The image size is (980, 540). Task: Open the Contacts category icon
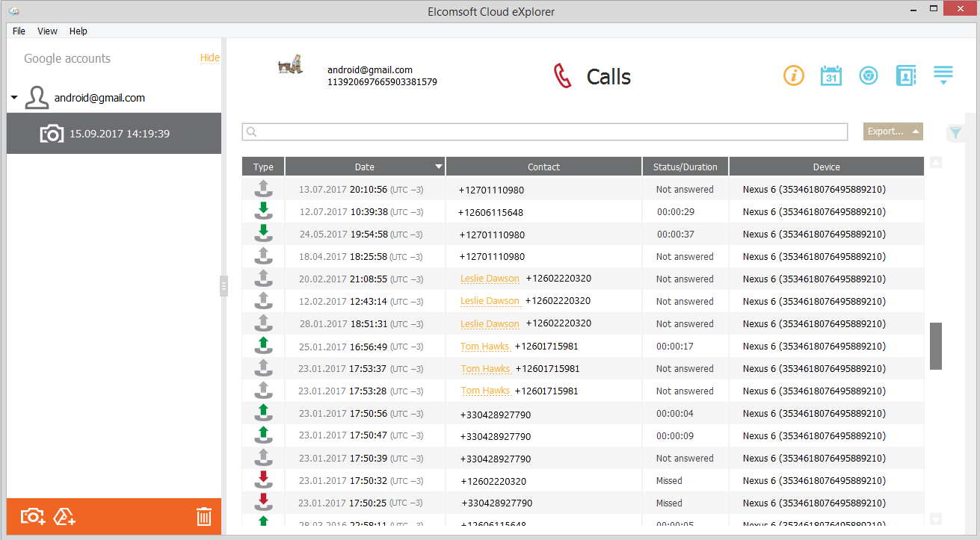point(906,75)
